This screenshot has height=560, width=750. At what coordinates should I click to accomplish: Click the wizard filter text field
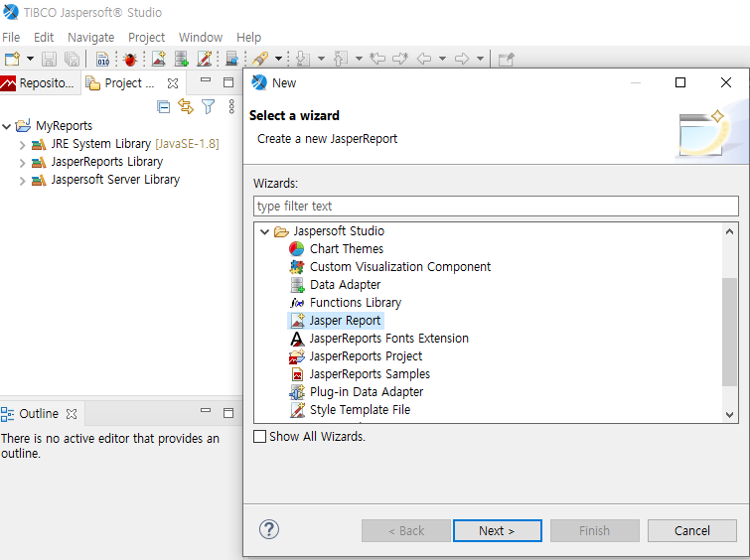[496, 207]
